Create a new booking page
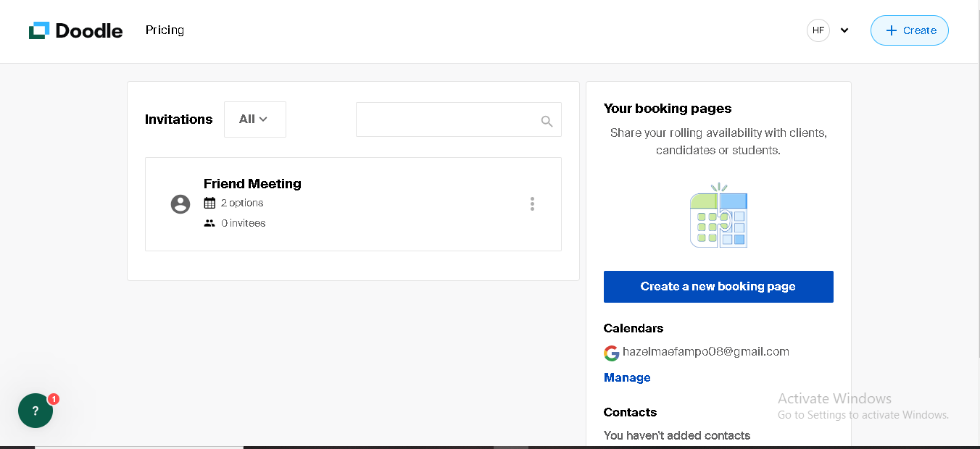 tap(718, 287)
